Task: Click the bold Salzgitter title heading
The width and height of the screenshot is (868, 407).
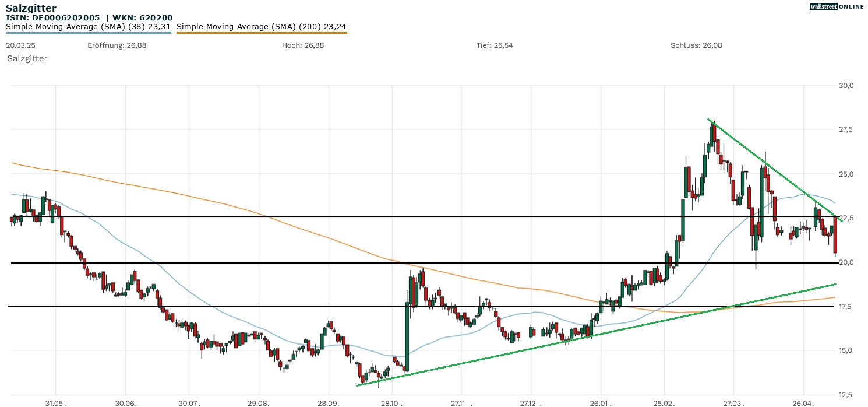Action: click(x=31, y=8)
